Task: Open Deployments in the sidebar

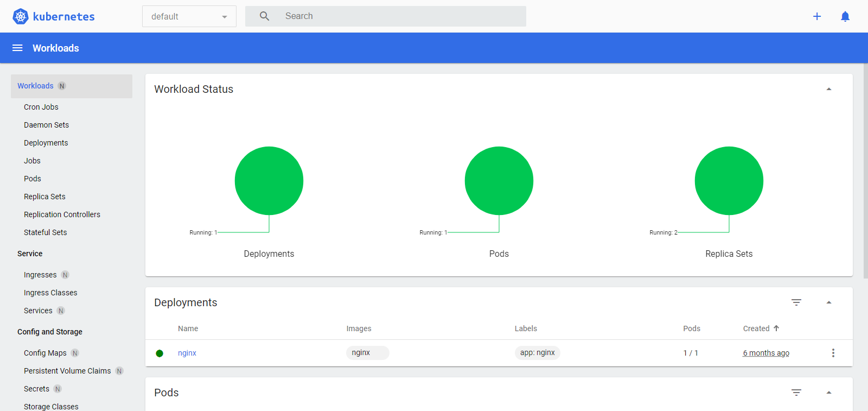Action: (46, 143)
